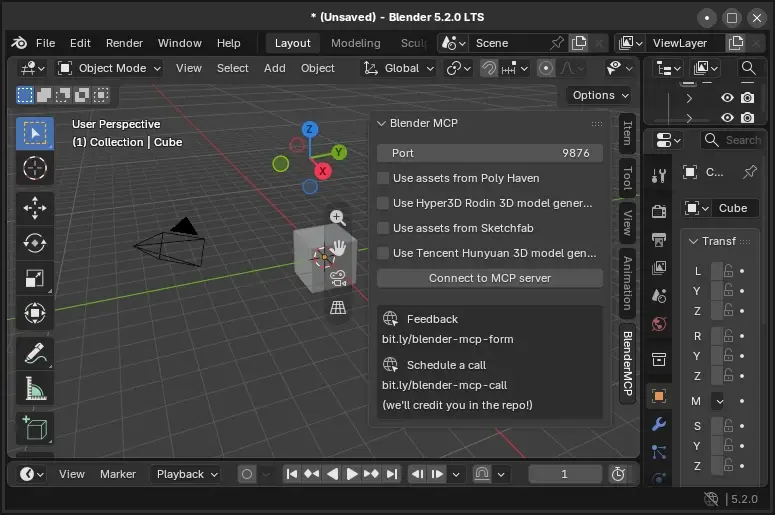The width and height of the screenshot is (775, 515).
Task: Click the viewport zoom magnifier icon
Action: [338, 217]
